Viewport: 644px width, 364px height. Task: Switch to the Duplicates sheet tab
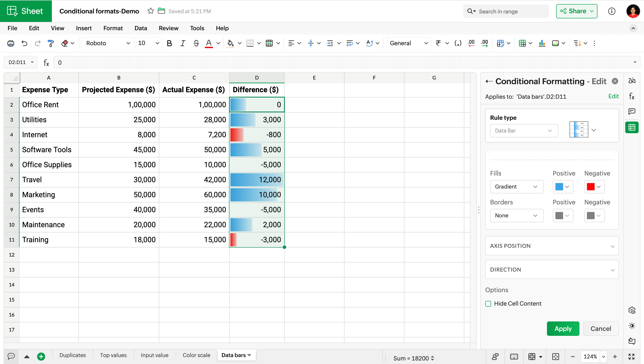[72, 355]
